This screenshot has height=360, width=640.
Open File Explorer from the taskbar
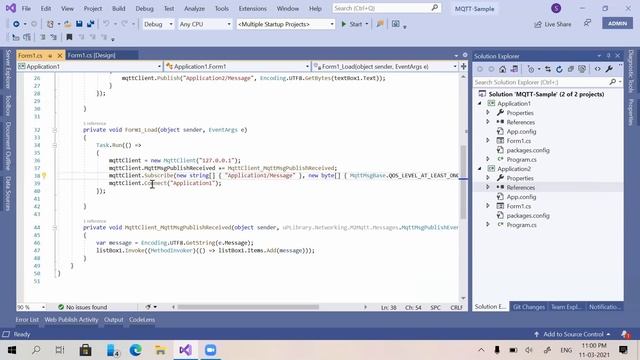click(x=160, y=350)
